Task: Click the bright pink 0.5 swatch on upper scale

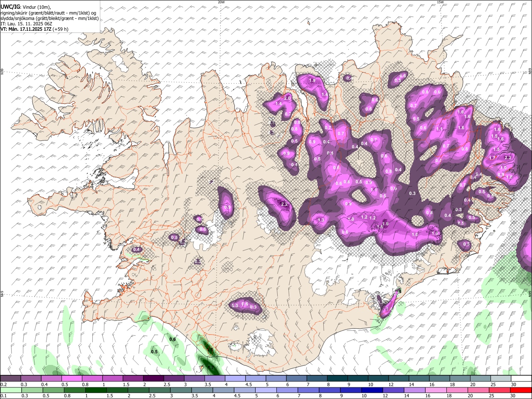Action: point(71,378)
